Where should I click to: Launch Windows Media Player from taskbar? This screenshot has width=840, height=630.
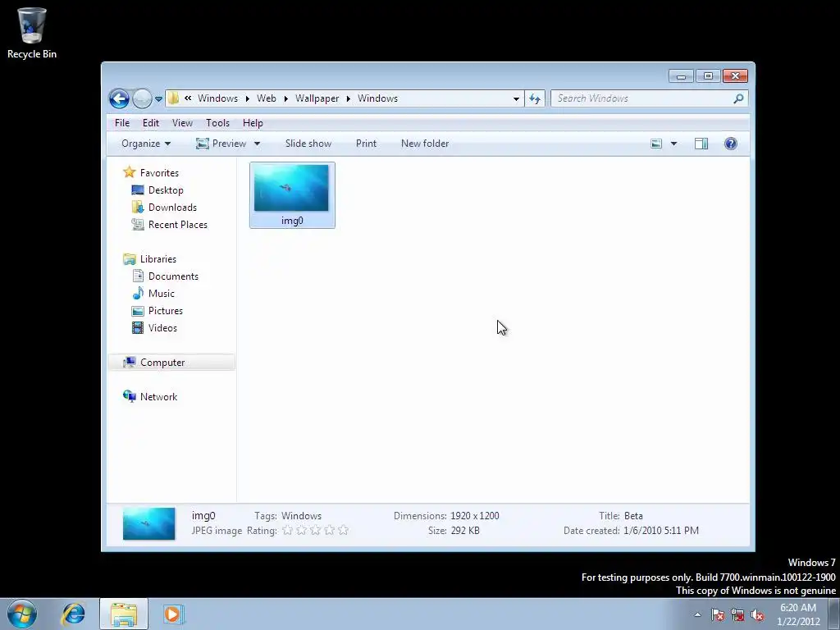point(172,614)
